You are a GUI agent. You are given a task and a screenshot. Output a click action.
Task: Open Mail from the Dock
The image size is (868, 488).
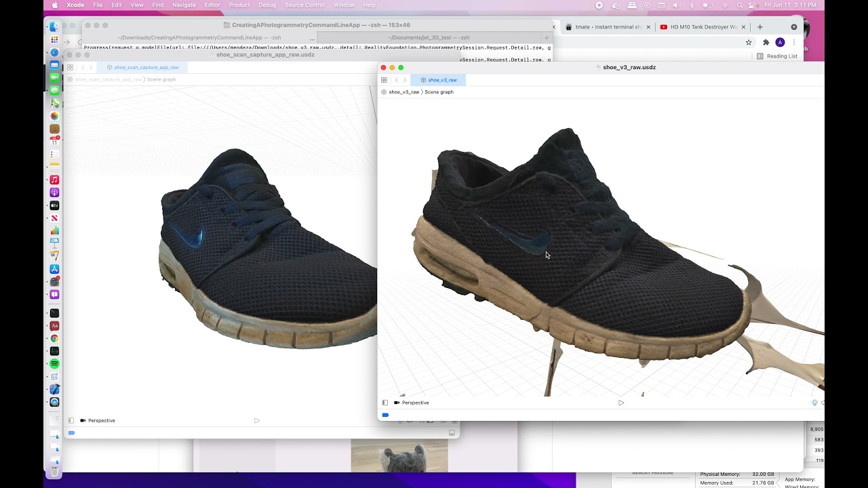[54, 65]
